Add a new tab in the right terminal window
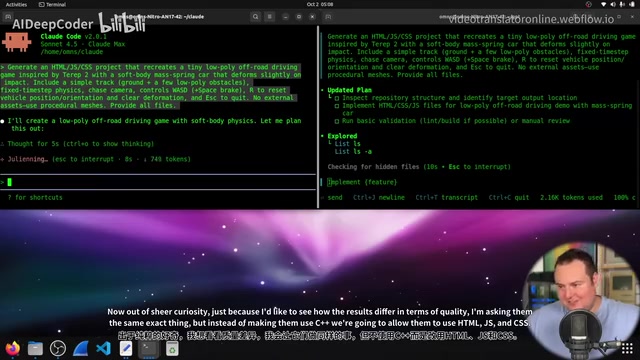The width and height of the screenshot is (640, 360). [328, 17]
